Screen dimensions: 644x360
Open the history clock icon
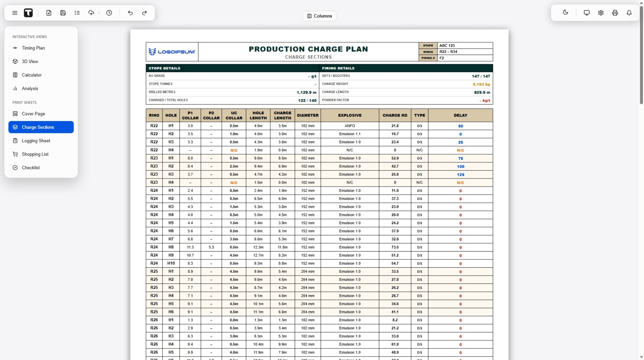click(109, 13)
